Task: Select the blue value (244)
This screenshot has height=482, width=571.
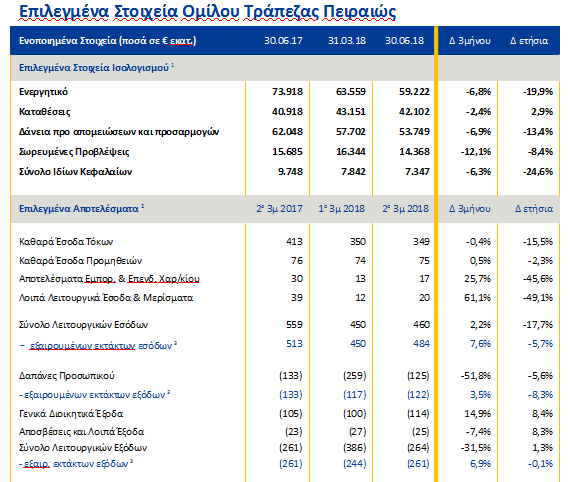Action: point(354,464)
